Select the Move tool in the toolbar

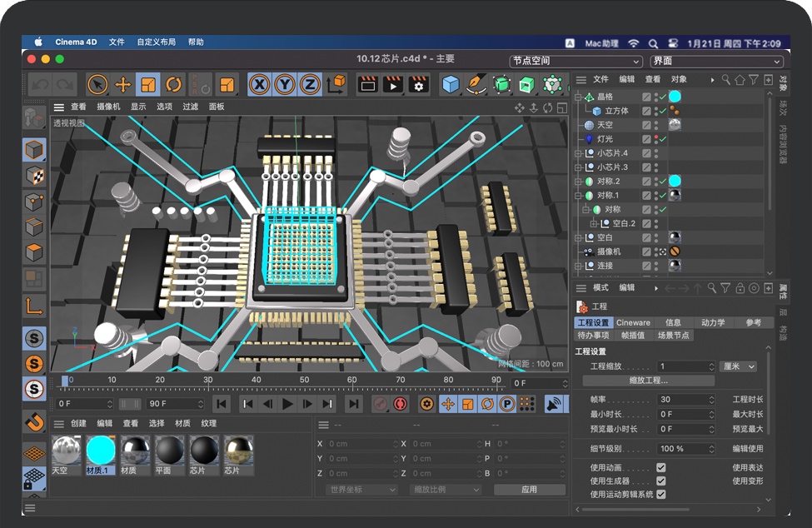tap(122, 83)
